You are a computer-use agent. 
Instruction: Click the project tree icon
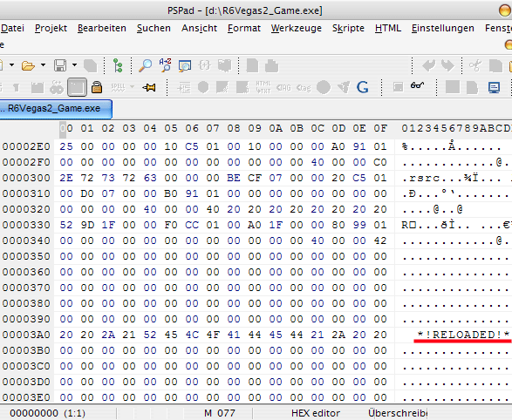click(x=118, y=65)
